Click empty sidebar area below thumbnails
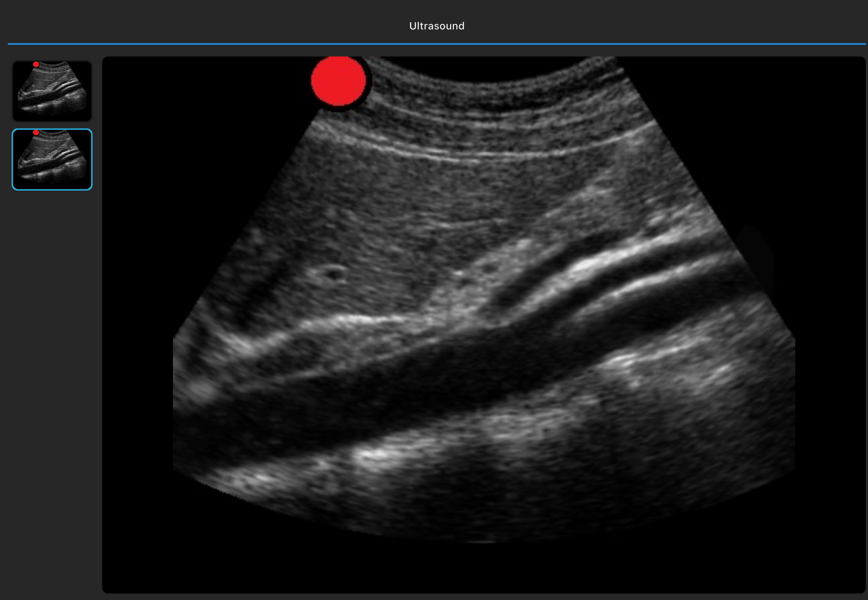 [52, 376]
